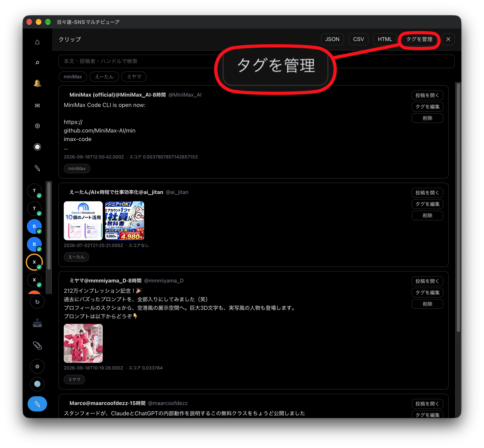Click タグを編集 on MiniMax (official) post
Screen dimensions: 484x448
click(427, 107)
